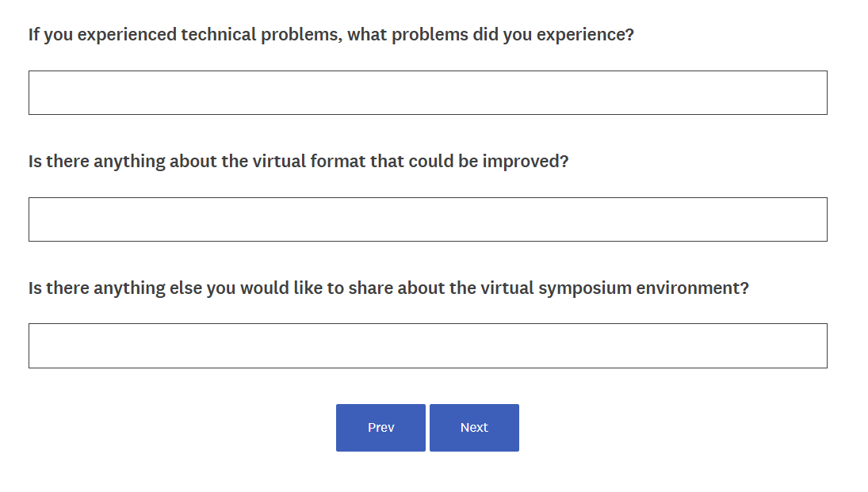
Task: Click the technical problems question label
Action: [x=331, y=35]
